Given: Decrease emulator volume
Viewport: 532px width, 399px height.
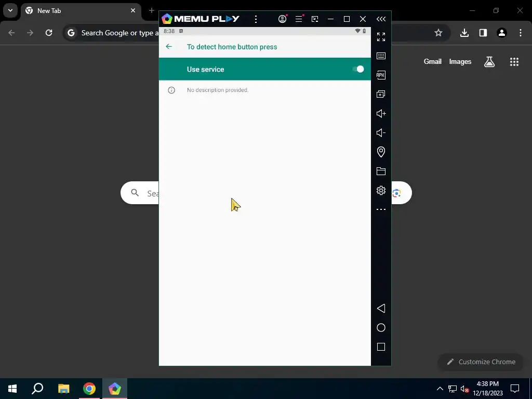Looking at the screenshot, I should 381,132.
